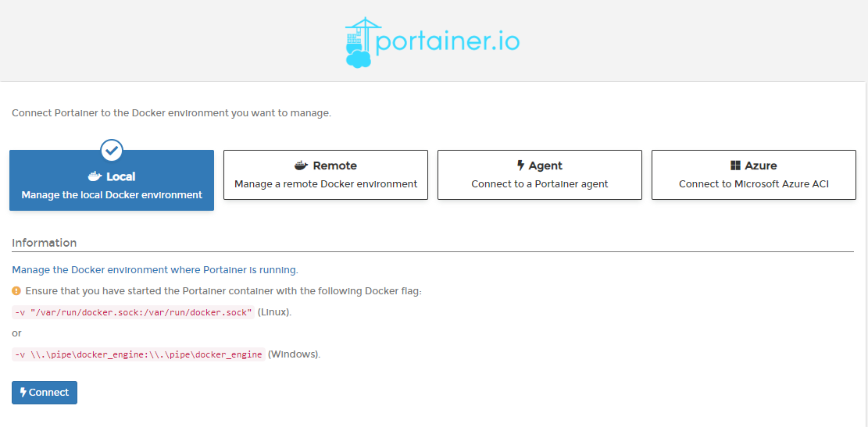Click 'Manage the local Docker environment' text
This screenshot has width=868, height=427.
pyautogui.click(x=112, y=195)
